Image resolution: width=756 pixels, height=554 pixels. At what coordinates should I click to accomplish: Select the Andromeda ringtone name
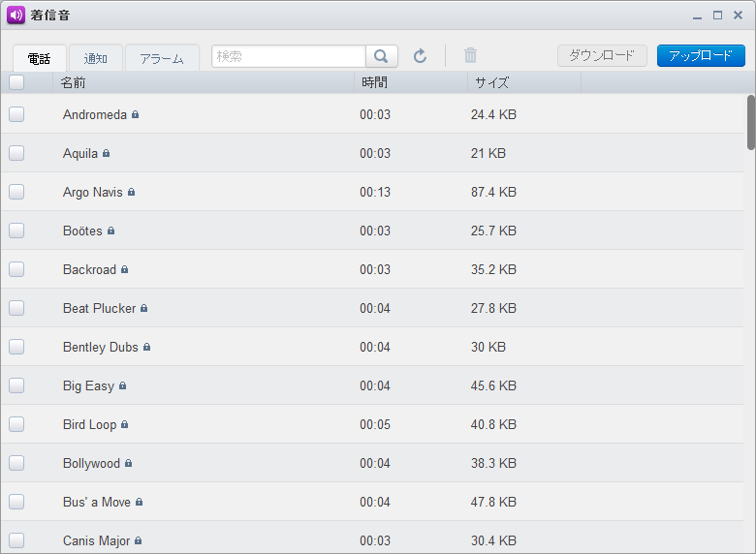tap(95, 114)
